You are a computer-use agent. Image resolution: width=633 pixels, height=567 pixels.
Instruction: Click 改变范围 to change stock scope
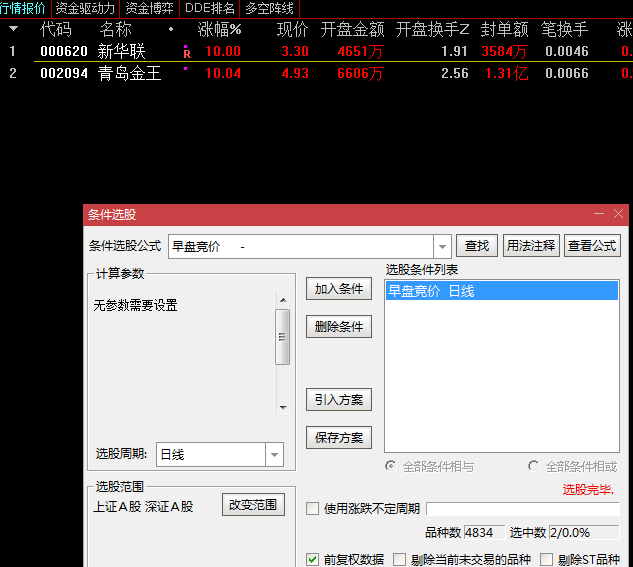click(254, 505)
